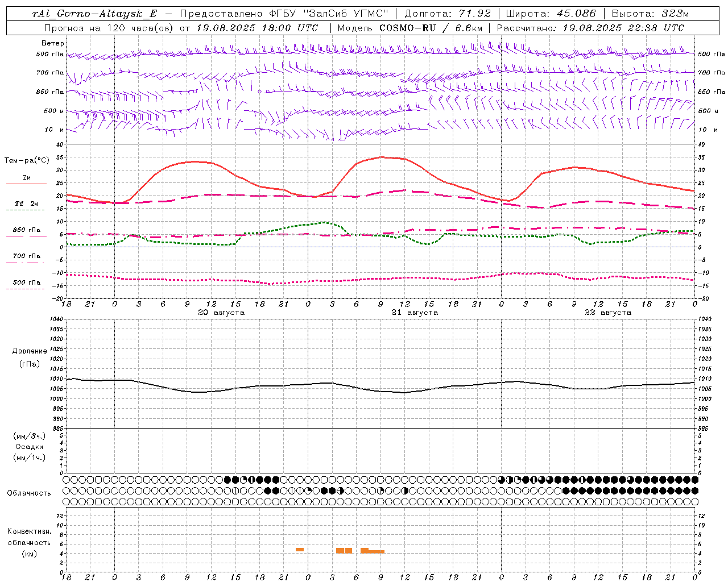
Task: Click the Высота: 323м field
Action: [x=651, y=14]
